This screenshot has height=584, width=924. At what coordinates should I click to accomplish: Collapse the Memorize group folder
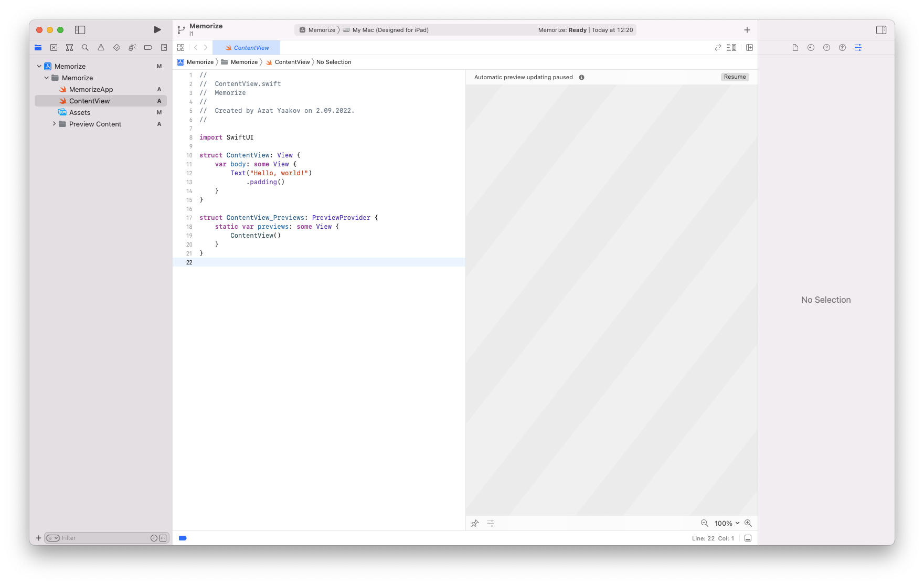pyautogui.click(x=47, y=78)
